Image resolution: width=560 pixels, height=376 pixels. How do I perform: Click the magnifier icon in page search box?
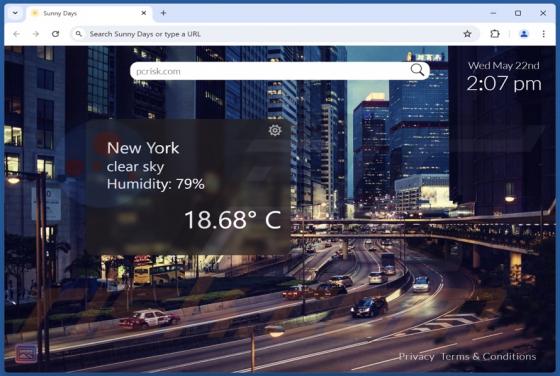pyautogui.click(x=417, y=70)
